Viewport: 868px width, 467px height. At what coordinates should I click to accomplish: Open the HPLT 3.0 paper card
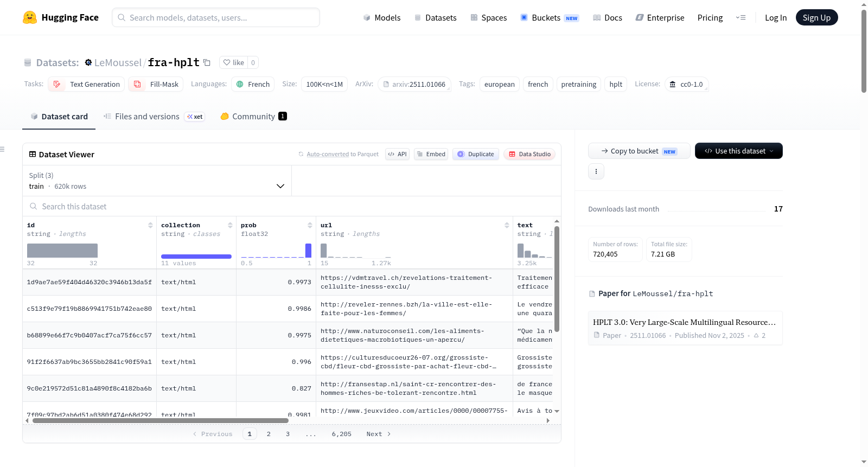click(x=685, y=328)
